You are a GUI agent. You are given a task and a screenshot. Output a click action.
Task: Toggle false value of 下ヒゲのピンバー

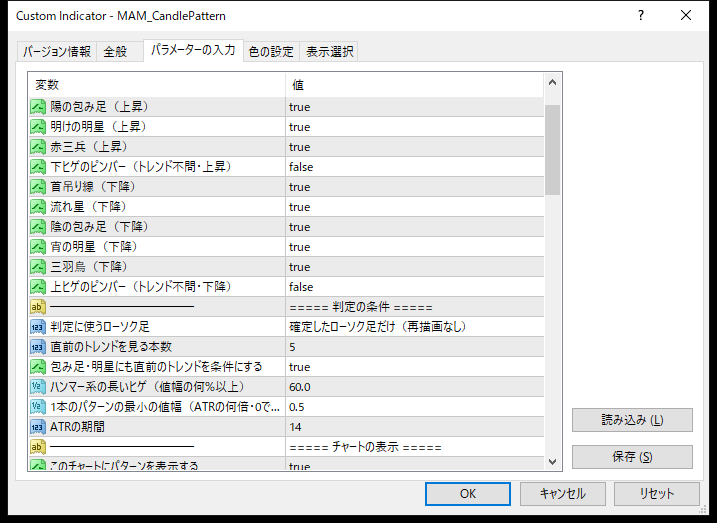(x=415, y=167)
